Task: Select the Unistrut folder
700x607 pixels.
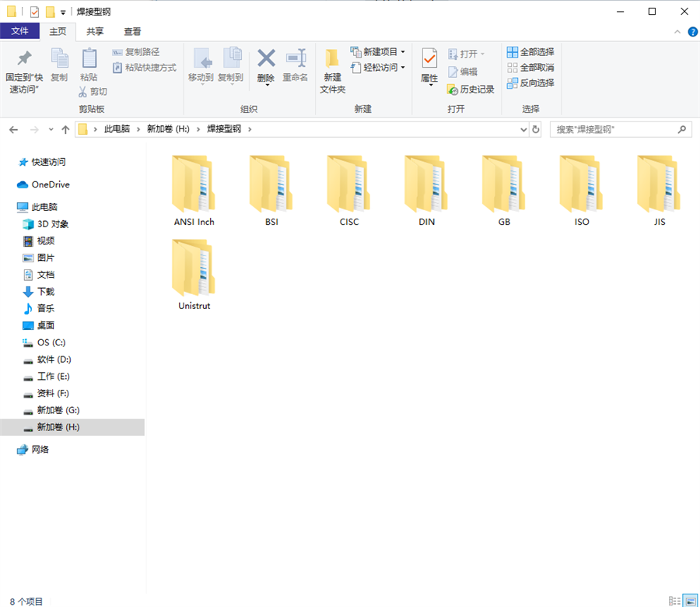Action: 194,274
